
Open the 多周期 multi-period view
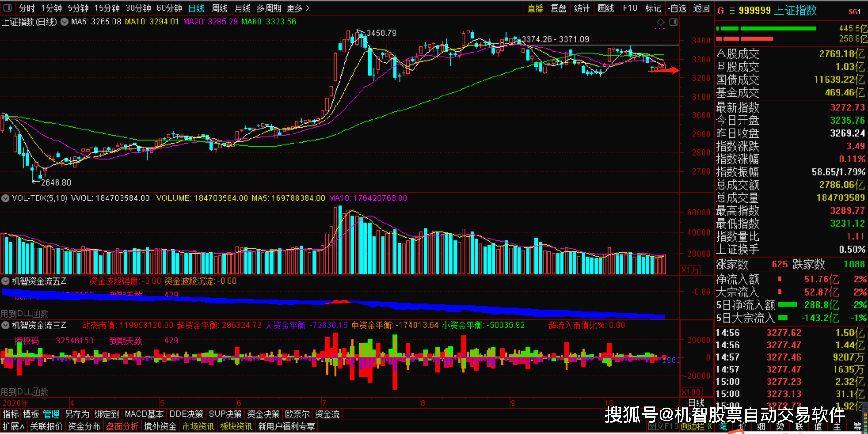pos(269,8)
